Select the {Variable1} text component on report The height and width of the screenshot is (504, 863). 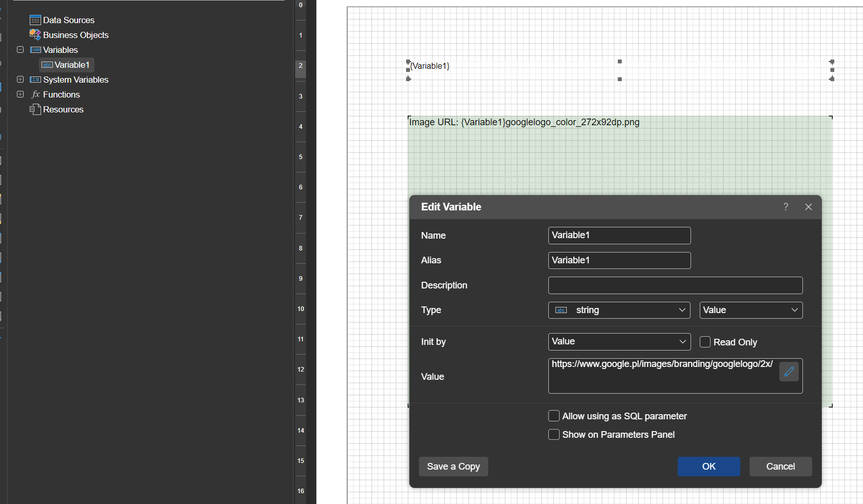coord(620,70)
